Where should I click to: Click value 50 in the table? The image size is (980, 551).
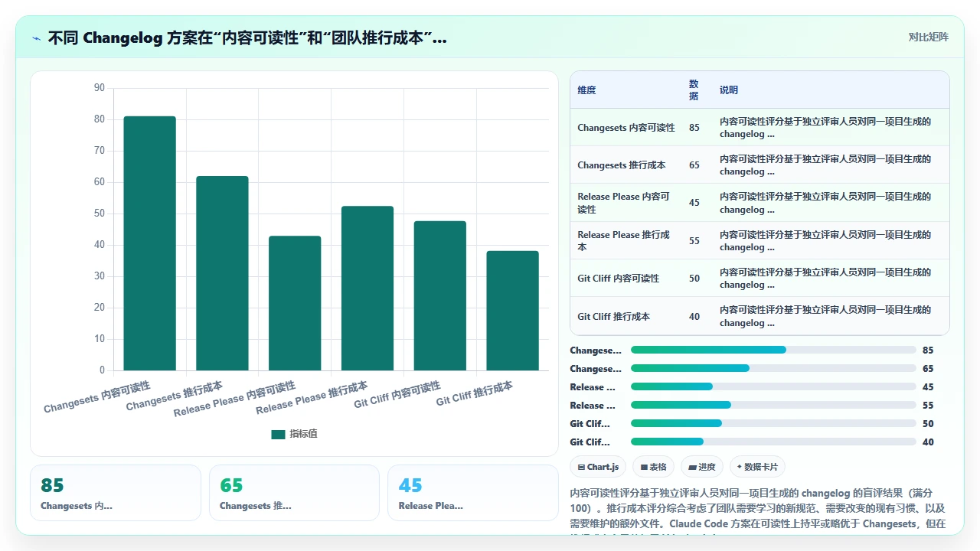point(694,279)
